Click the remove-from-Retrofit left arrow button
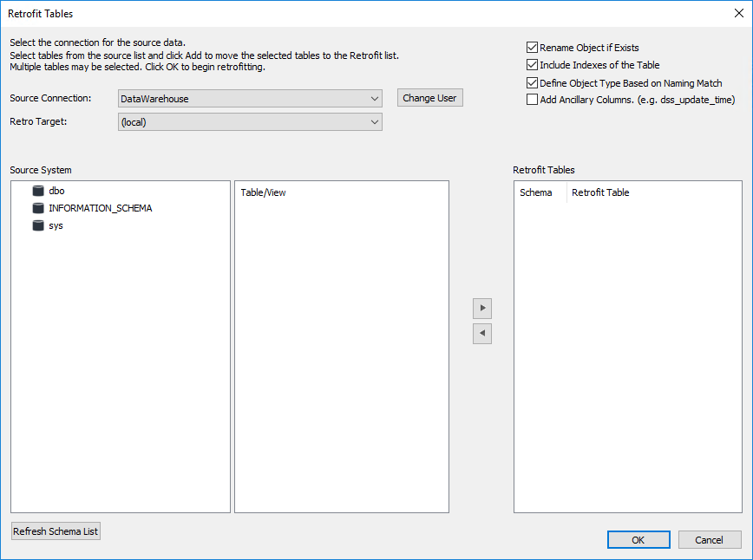This screenshot has width=753, height=560. (x=482, y=333)
